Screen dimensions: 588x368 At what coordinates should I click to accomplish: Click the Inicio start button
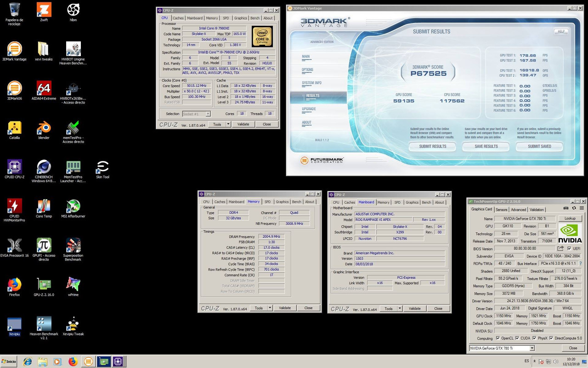coord(9,362)
